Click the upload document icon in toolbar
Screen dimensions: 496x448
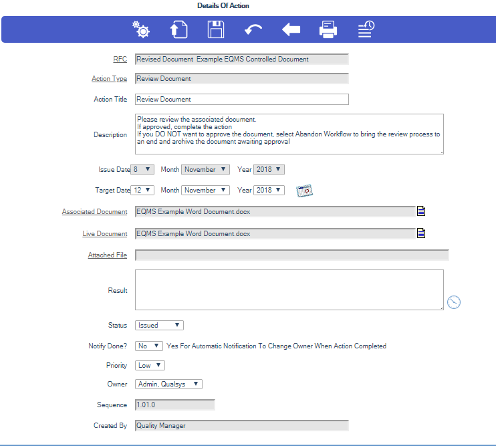point(178,29)
